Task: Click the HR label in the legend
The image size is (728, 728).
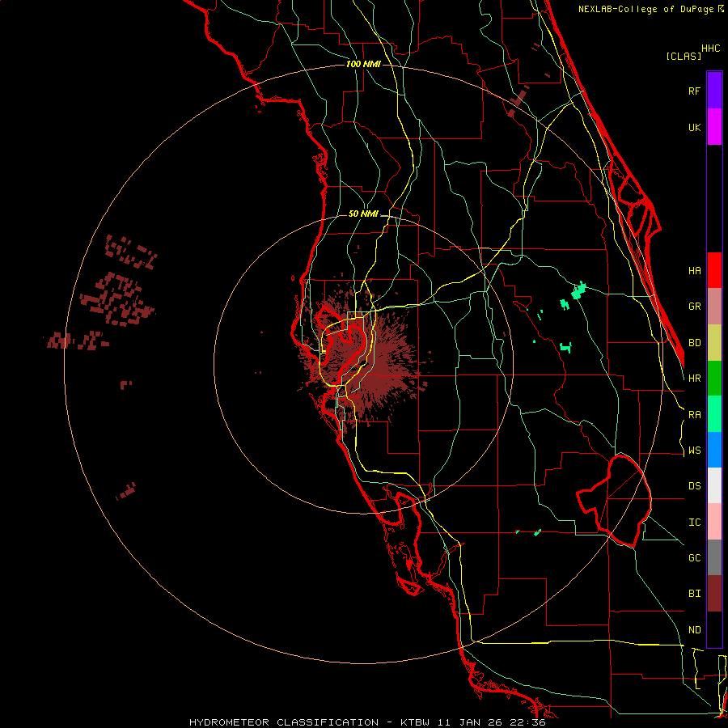Action: pos(694,379)
